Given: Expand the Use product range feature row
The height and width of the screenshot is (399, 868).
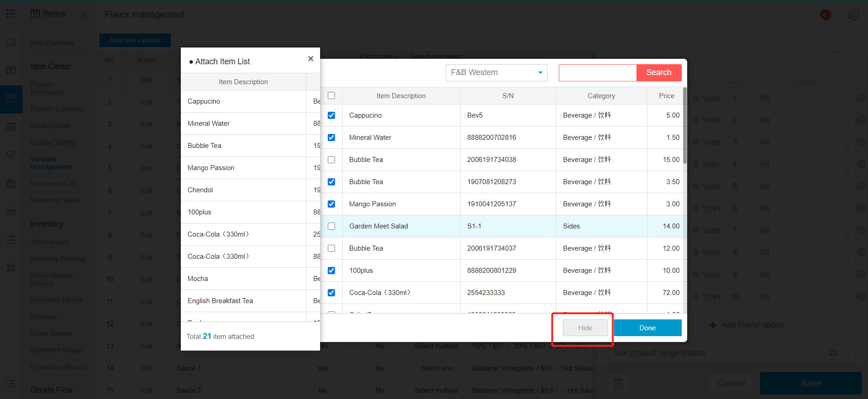Looking at the screenshot, I should click(732, 353).
